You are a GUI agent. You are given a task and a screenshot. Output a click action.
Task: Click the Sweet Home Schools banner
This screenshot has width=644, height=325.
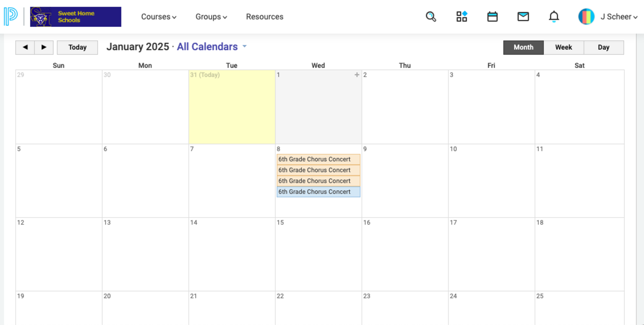pyautogui.click(x=75, y=17)
